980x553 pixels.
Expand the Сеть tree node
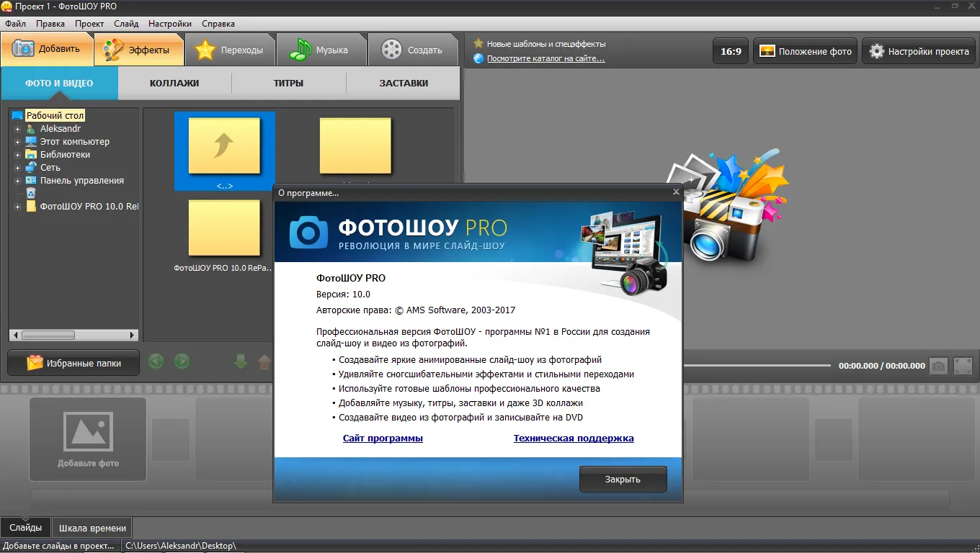click(18, 168)
